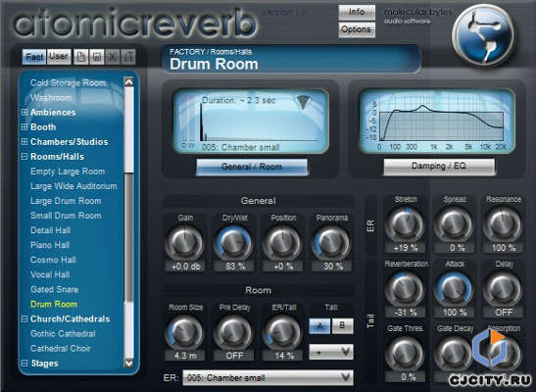Click the ER Resonance knob
This screenshot has height=392, width=536.
pos(503,224)
